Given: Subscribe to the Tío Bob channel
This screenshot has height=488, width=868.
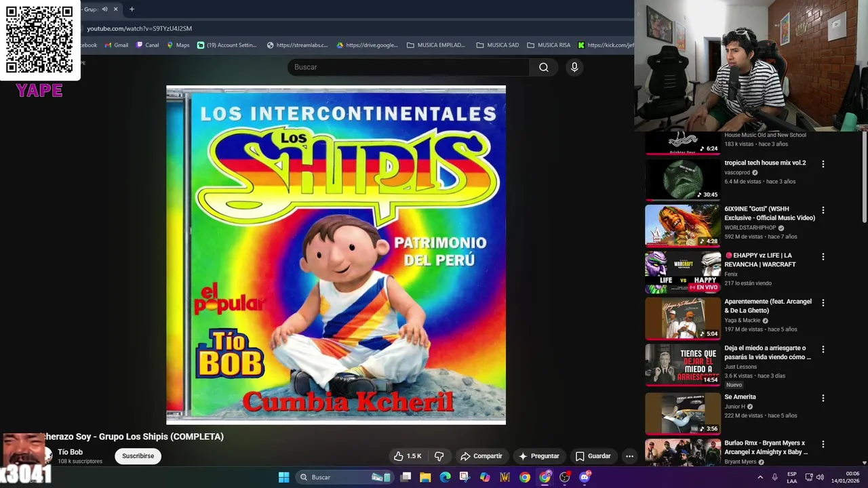Looking at the screenshot, I should (x=138, y=456).
